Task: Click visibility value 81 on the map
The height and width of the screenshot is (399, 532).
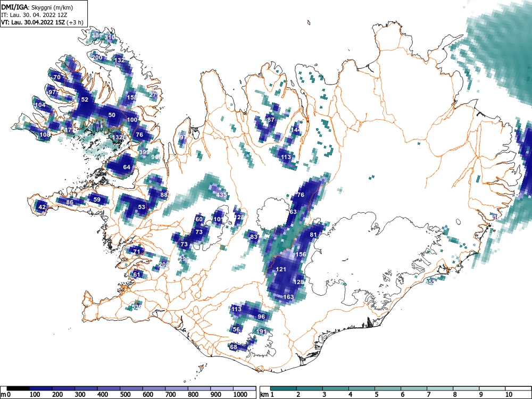Action: pos(313,235)
